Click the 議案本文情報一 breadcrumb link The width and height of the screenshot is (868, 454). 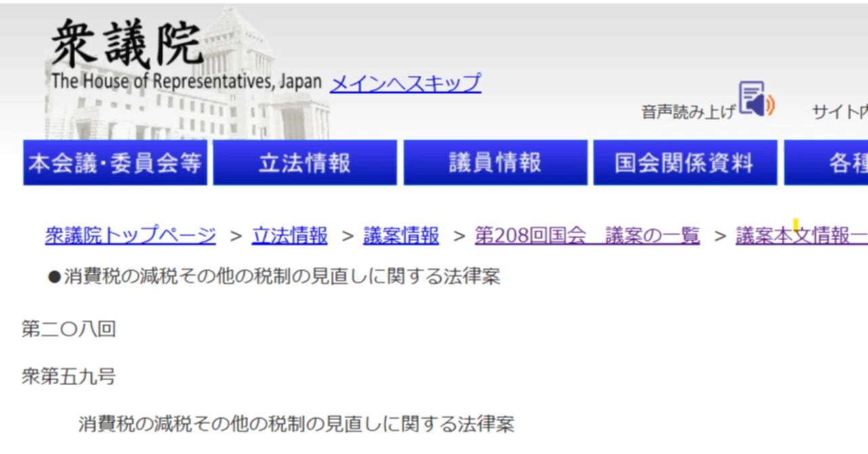(x=802, y=235)
